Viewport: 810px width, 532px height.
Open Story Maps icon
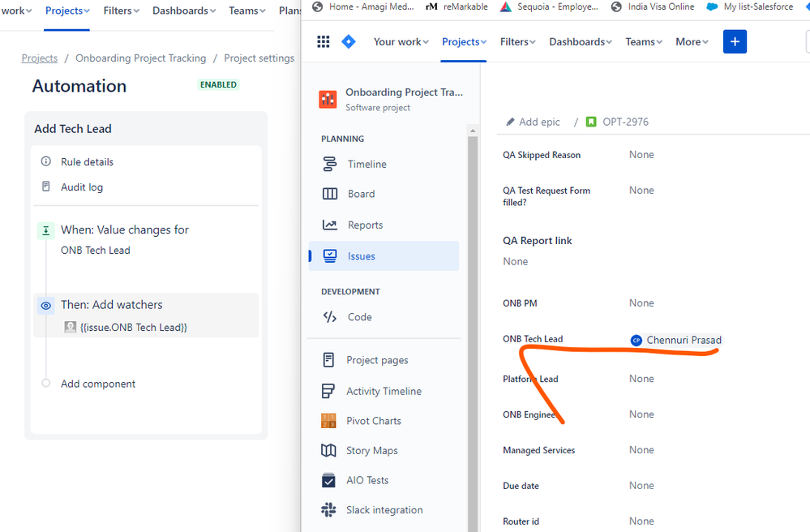pos(328,450)
